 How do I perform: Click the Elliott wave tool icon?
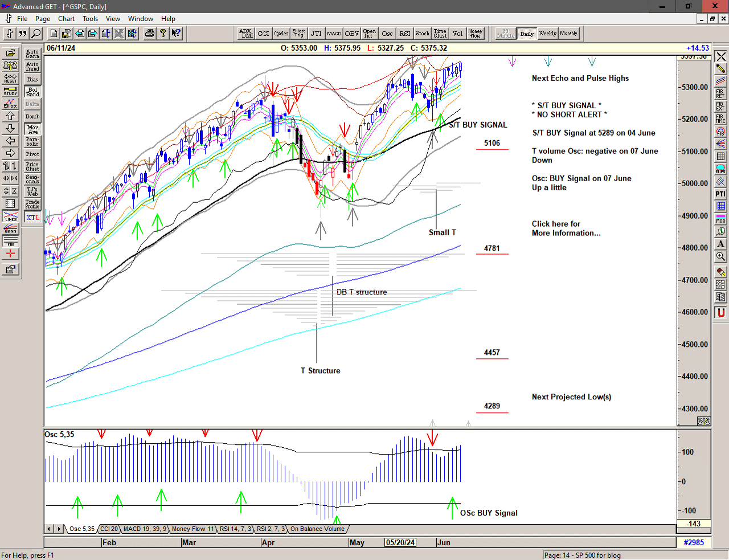(x=10, y=103)
